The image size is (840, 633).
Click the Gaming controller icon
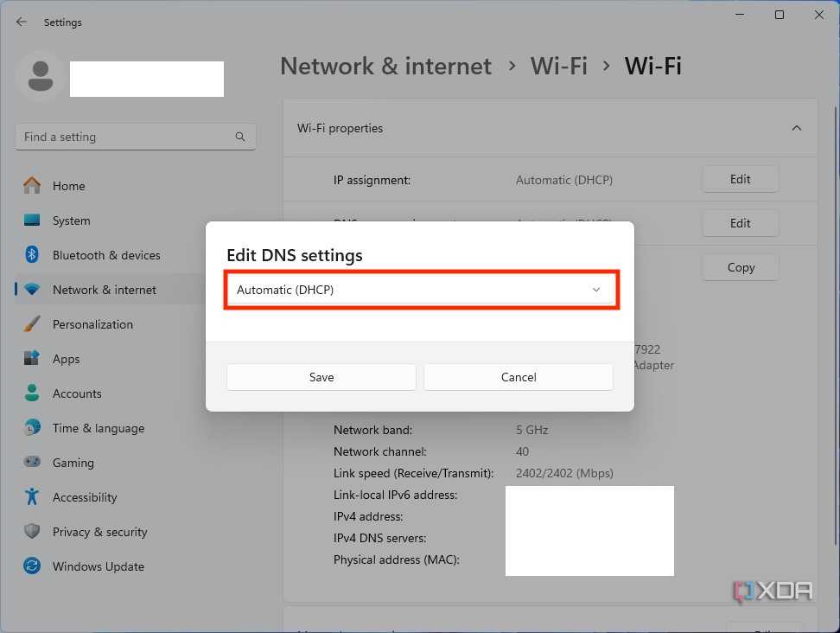point(32,462)
